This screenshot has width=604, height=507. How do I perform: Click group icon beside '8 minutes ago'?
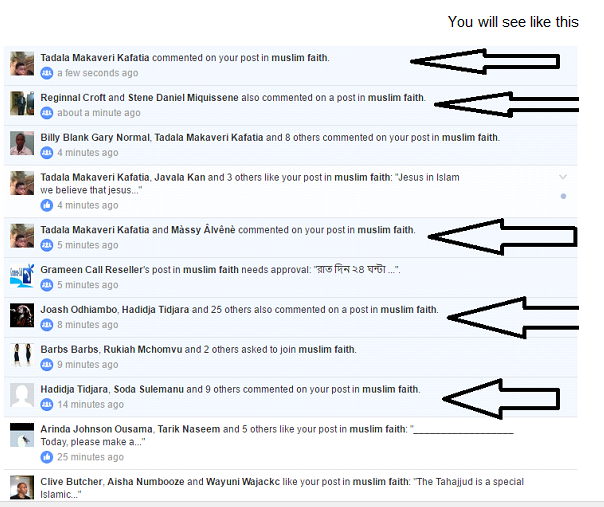(x=47, y=325)
